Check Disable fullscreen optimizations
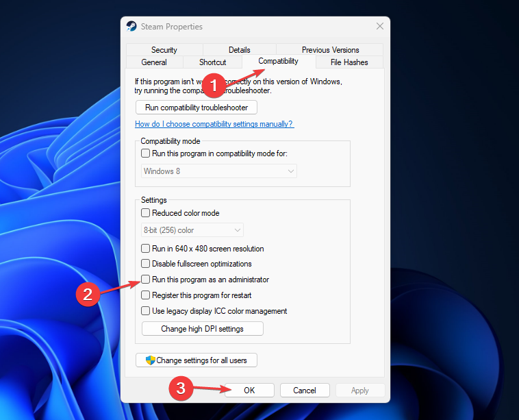519x420 pixels. pos(145,264)
